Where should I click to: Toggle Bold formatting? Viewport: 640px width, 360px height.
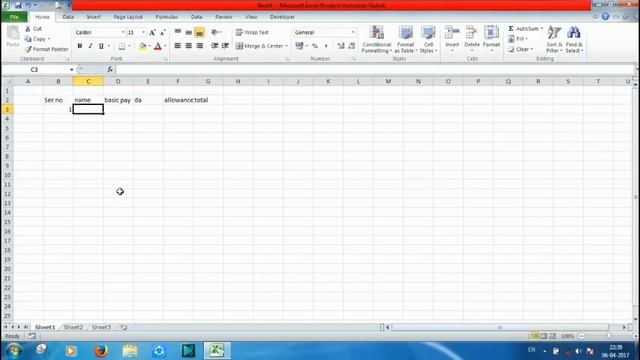point(80,46)
